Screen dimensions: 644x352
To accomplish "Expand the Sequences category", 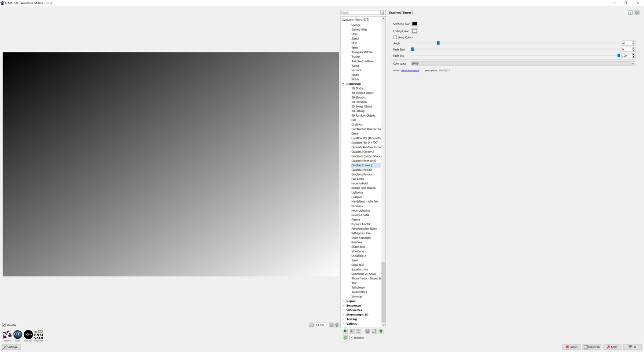I will pos(343,305).
